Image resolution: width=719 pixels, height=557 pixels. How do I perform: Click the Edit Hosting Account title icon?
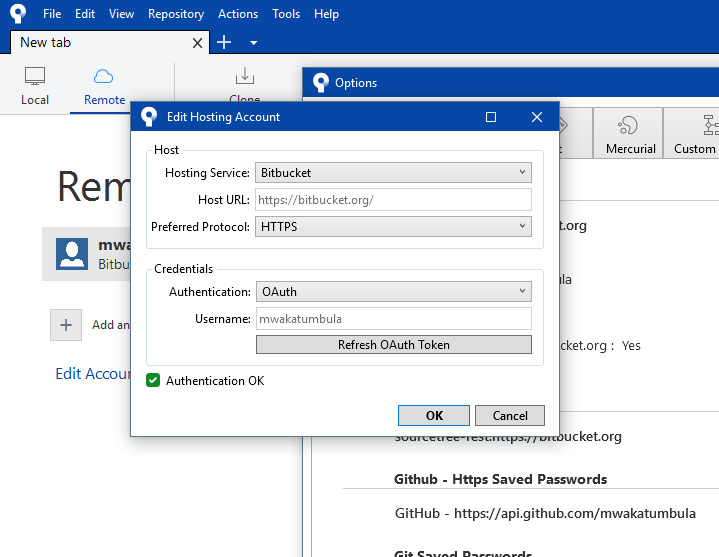point(149,117)
